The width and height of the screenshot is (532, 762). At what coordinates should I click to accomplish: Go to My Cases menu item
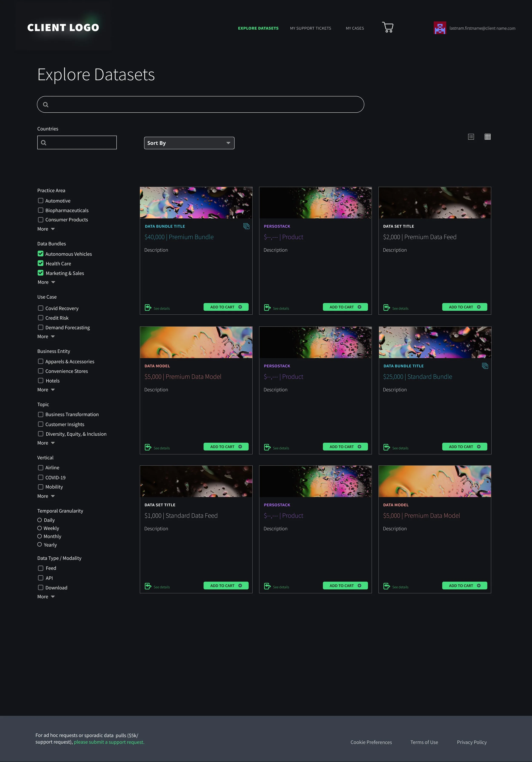click(x=355, y=28)
